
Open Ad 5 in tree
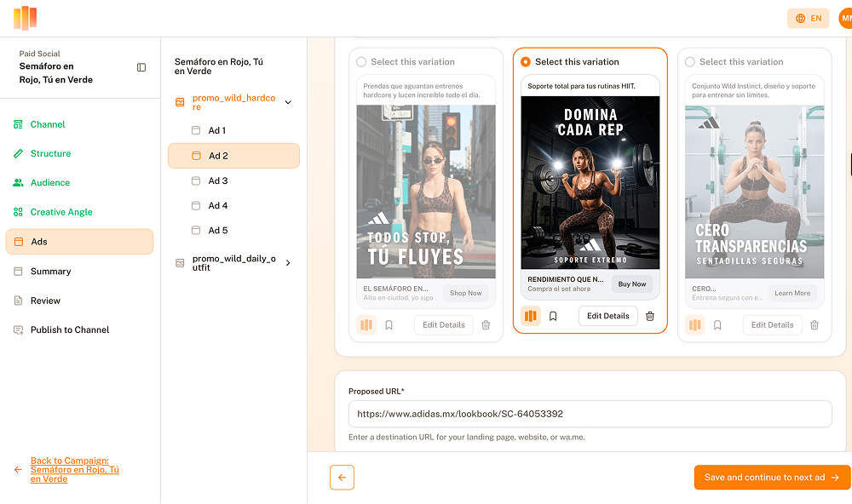pos(218,231)
